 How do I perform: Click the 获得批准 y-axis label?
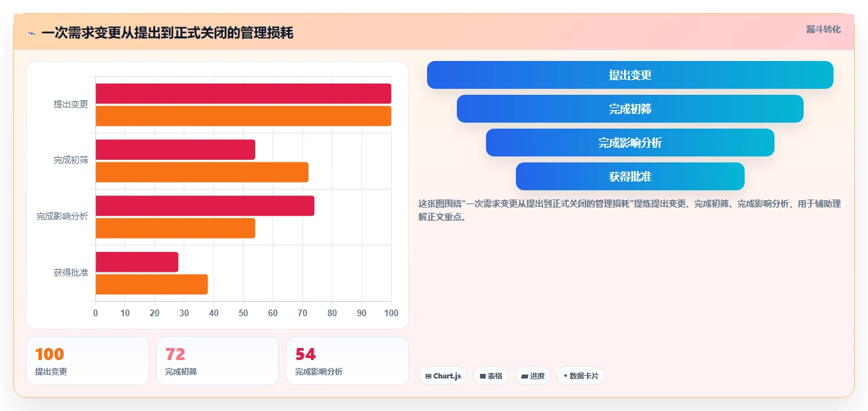pos(71,272)
